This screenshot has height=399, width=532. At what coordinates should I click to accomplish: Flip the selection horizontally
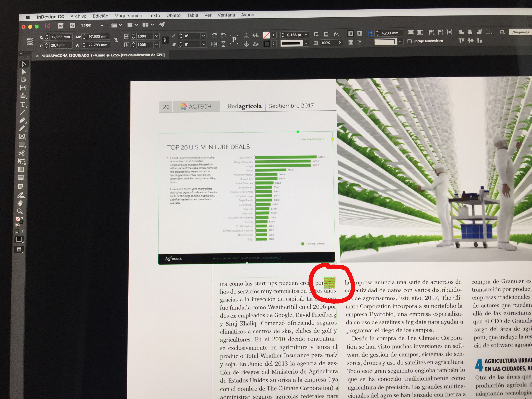tap(214, 44)
